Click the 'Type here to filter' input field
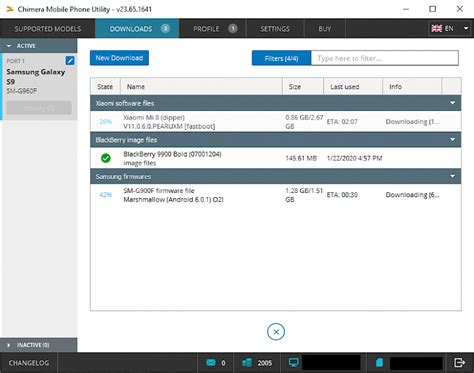474x373 pixels. click(385, 58)
